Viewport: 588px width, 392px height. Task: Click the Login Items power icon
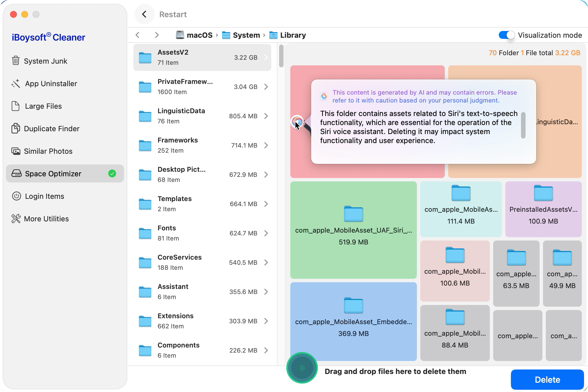(16, 196)
